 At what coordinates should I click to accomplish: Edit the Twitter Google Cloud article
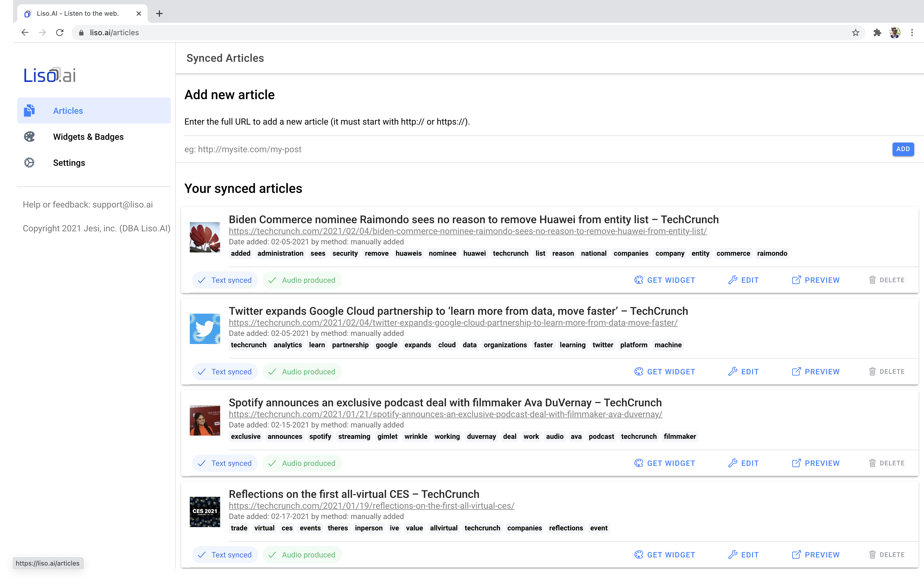(x=743, y=372)
